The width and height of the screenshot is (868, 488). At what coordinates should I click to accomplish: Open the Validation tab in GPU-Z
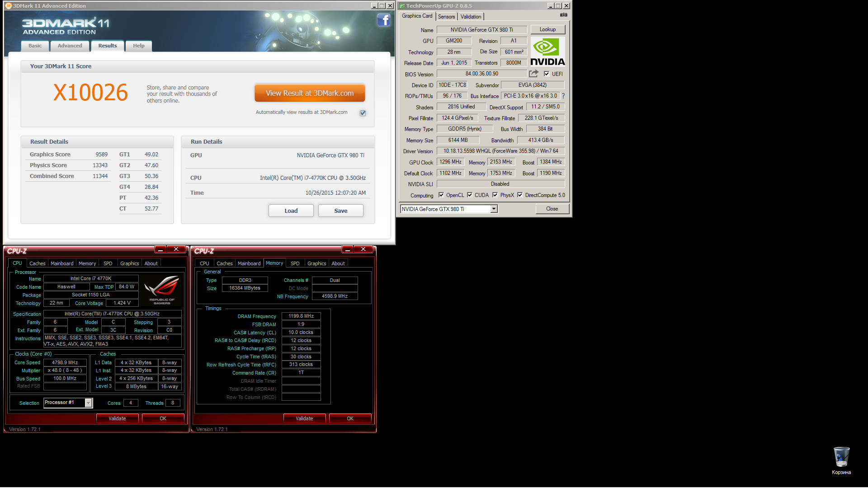pyautogui.click(x=471, y=17)
